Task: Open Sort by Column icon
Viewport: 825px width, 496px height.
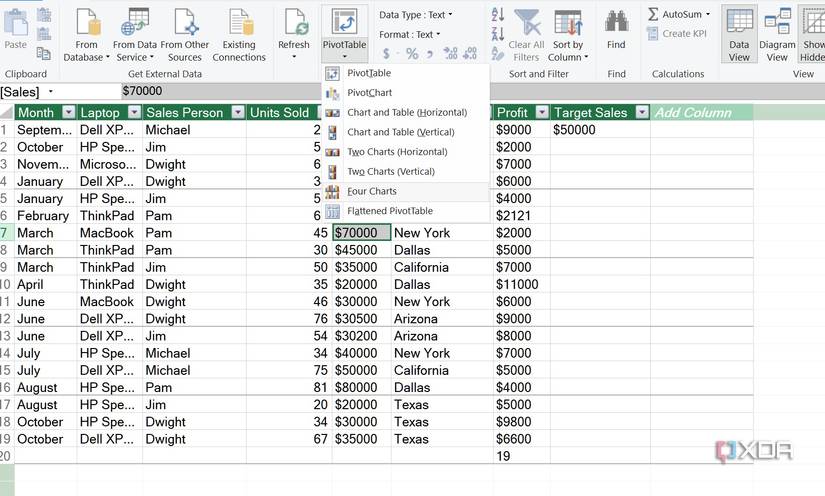Action: (x=568, y=22)
